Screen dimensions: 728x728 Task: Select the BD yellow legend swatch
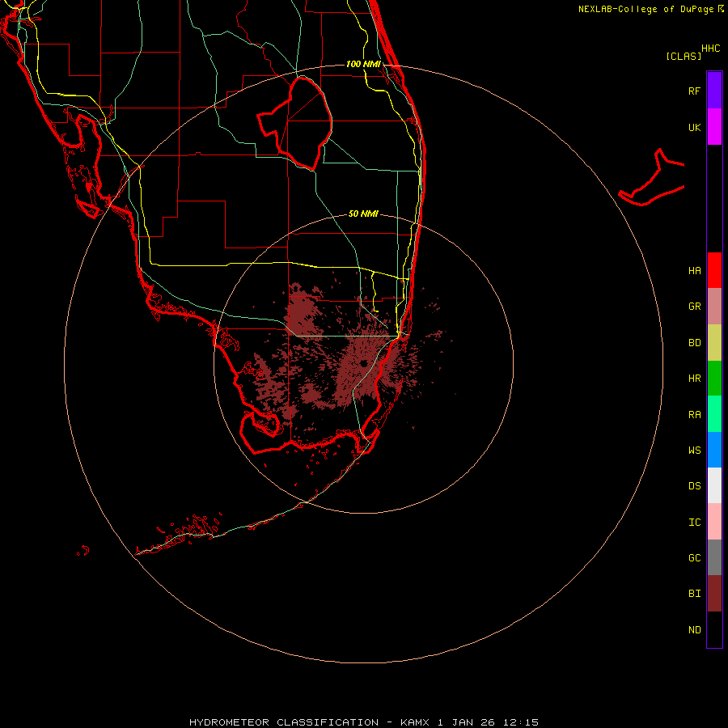714,342
